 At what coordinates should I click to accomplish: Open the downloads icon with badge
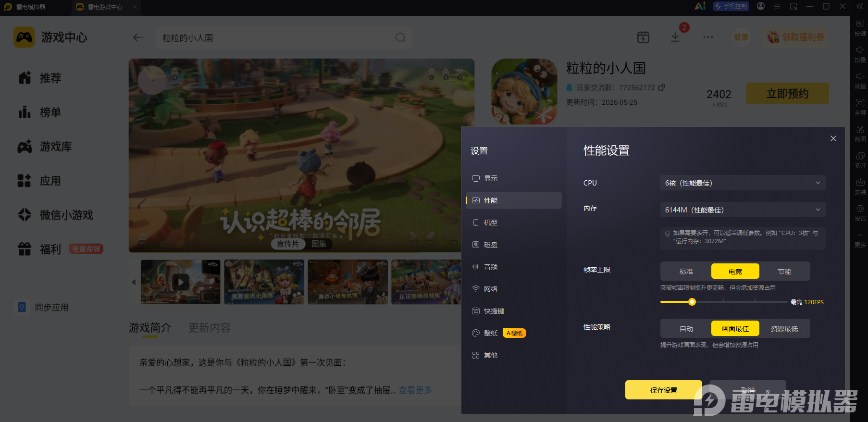point(675,37)
